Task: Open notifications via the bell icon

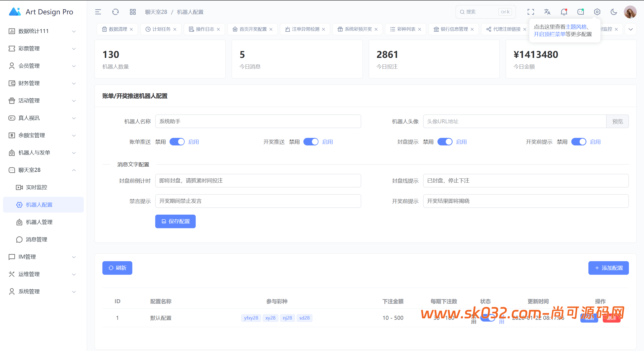Action: [x=564, y=12]
